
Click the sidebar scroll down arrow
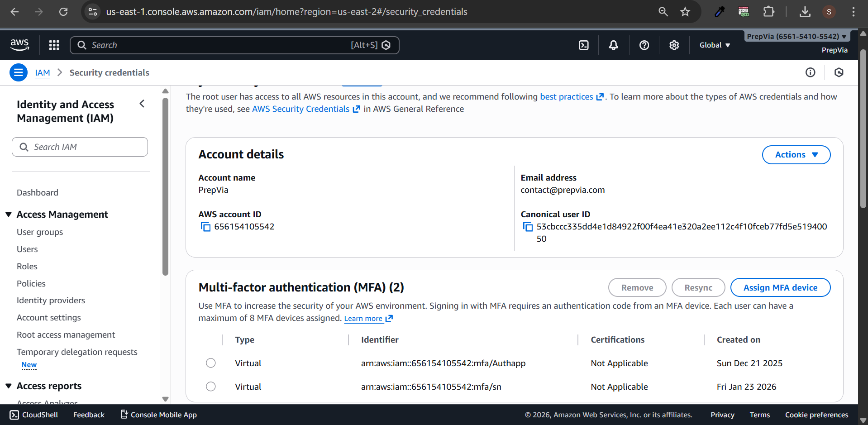pyautogui.click(x=165, y=399)
